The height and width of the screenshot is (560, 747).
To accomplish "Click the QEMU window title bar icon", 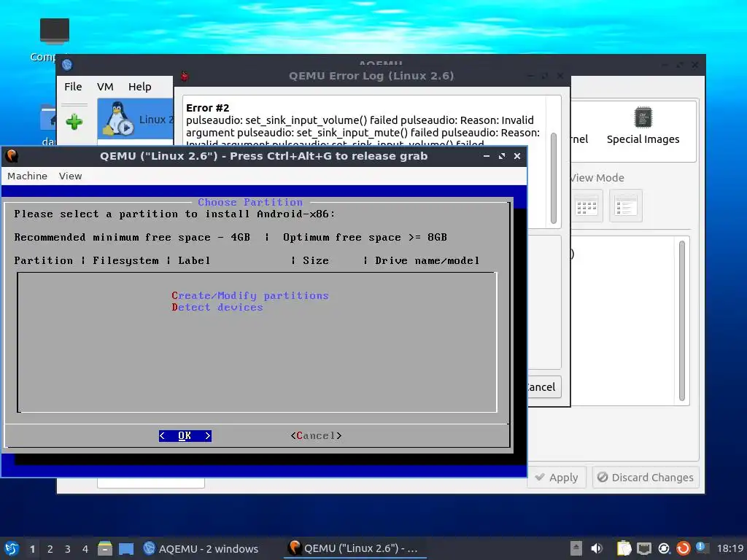I will click(x=12, y=156).
